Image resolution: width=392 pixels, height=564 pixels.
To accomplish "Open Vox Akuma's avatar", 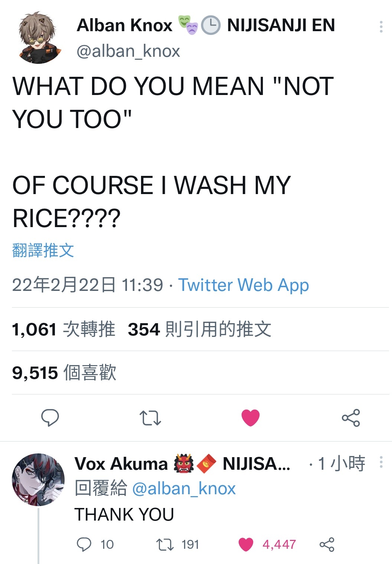I will 38,479.
